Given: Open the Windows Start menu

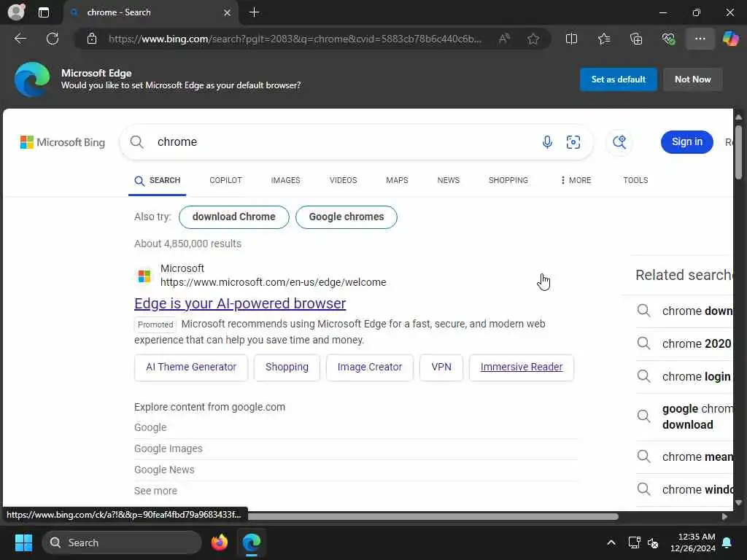Looking at the screenshot, I should coord(23,542).
